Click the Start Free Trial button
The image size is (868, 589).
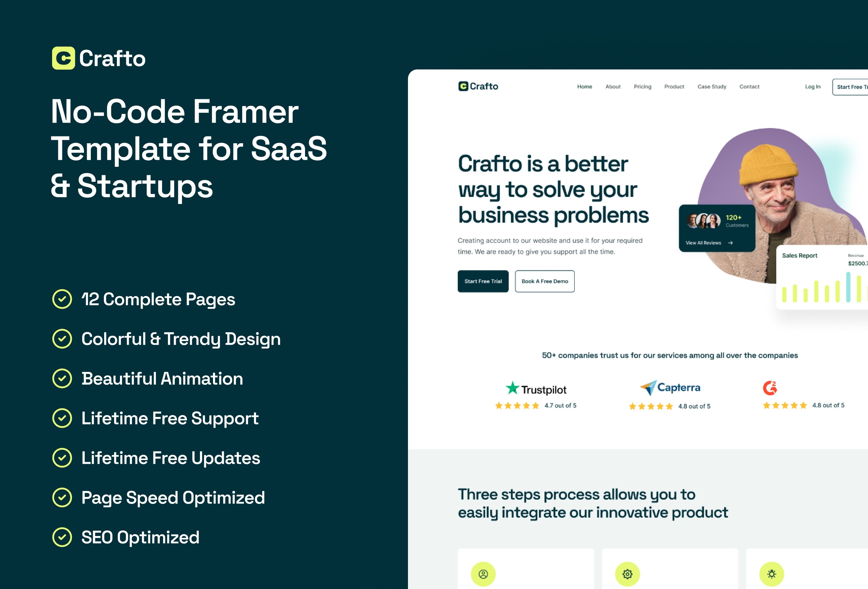483,281
